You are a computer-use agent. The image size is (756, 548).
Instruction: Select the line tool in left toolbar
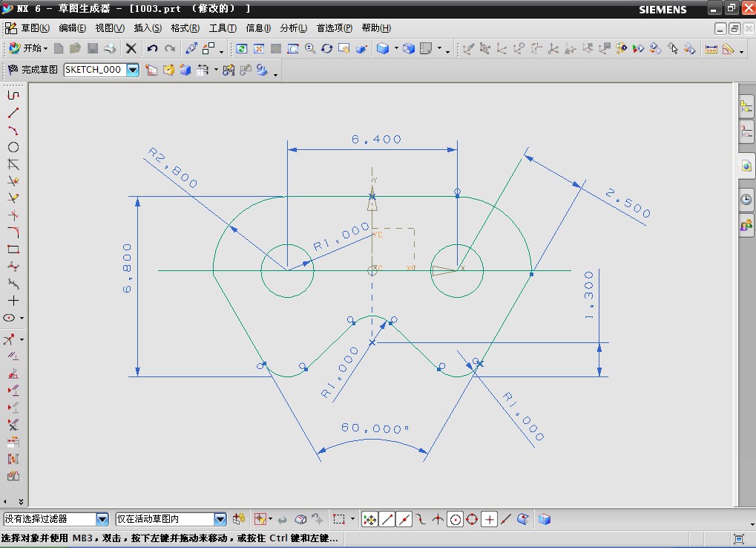[x=13, y=113]
